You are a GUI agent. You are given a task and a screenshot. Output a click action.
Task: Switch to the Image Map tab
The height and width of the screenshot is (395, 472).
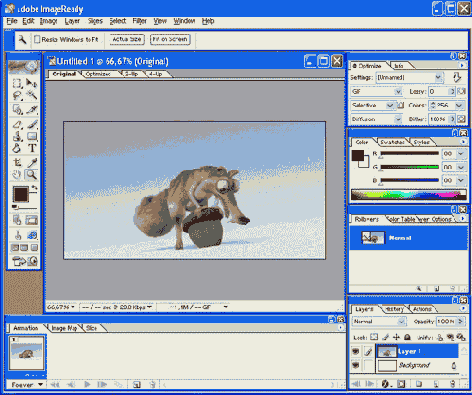click(x=64, y=328)
